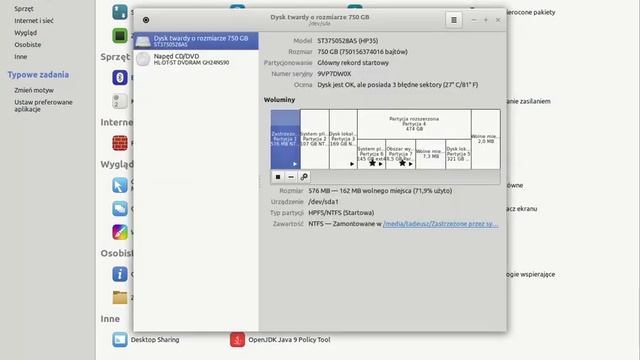
Task: Select the CD/DVD drive disc icon
Action: pos(143,59)
